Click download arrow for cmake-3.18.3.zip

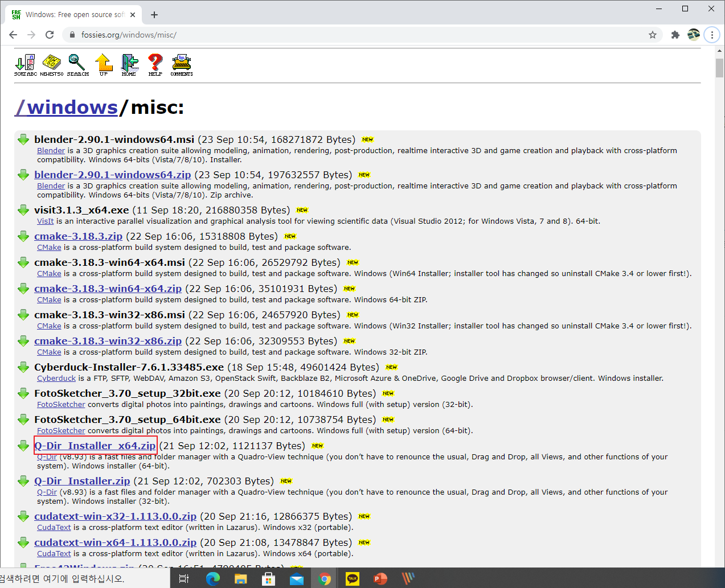pyautogui.click(x=23, y=236)
